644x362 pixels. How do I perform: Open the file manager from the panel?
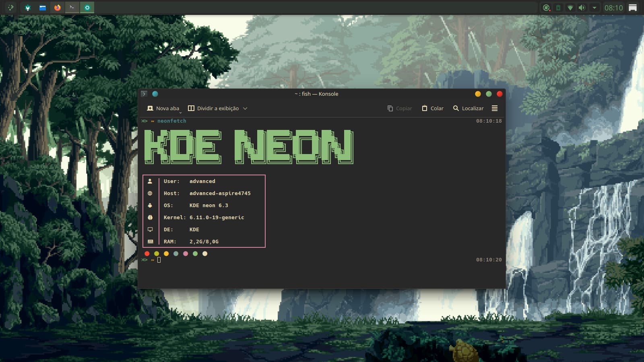42,8
